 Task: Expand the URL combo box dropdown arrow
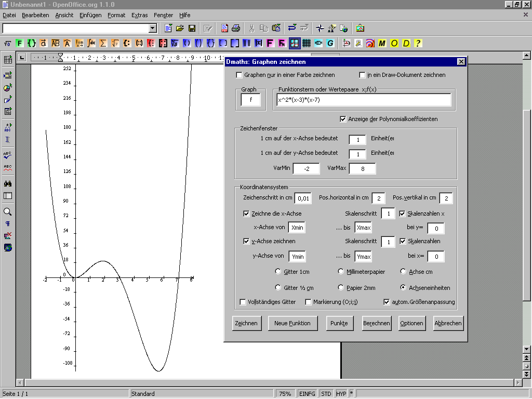(x=153, y=28)
